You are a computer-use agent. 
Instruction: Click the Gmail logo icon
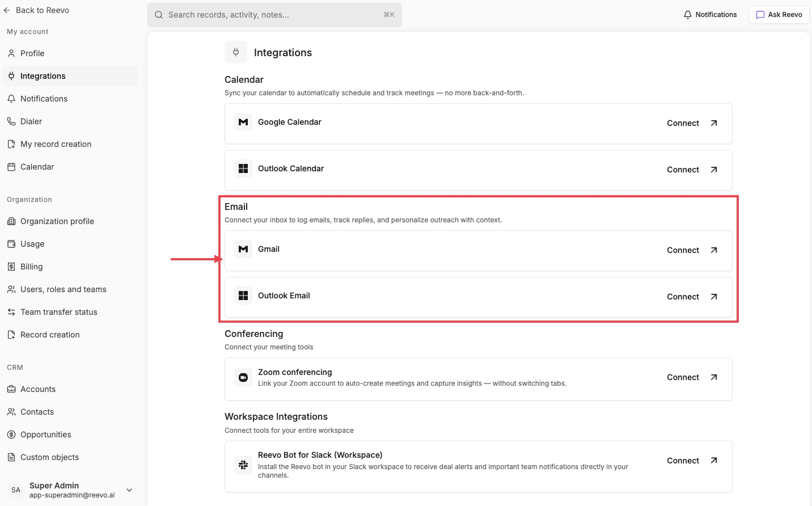point(243,249)
